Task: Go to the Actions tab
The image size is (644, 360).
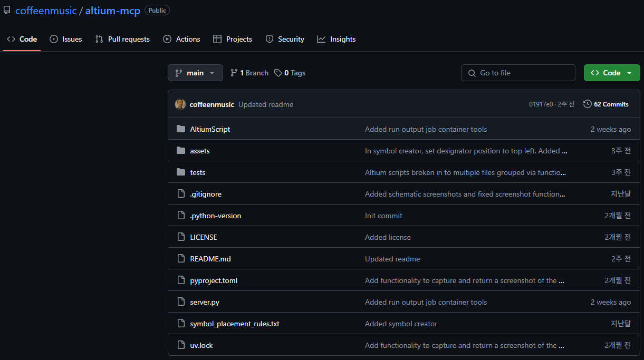Action: click(x=181, y=39)
